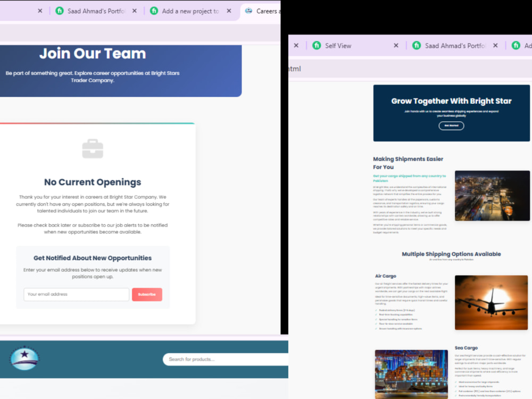Close the leftmost cut-off tab in right window
Screen dimensions: 532x399
296,45
